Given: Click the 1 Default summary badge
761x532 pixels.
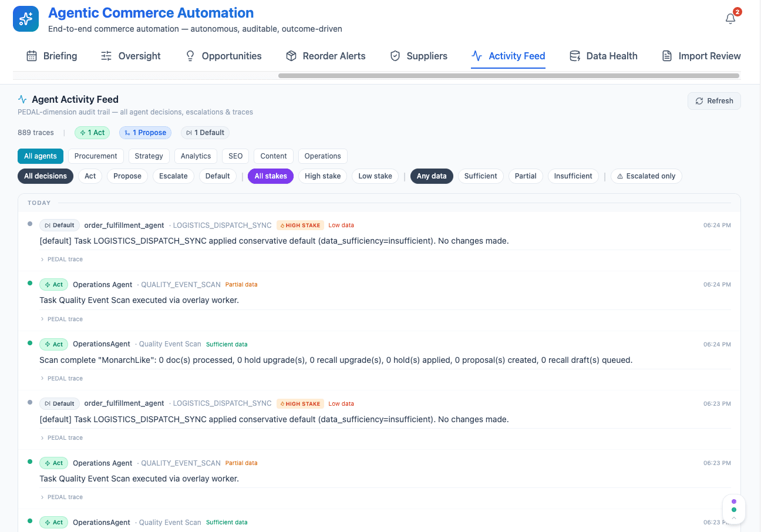Looking at the screenshot, I should (x=205, y=133).
